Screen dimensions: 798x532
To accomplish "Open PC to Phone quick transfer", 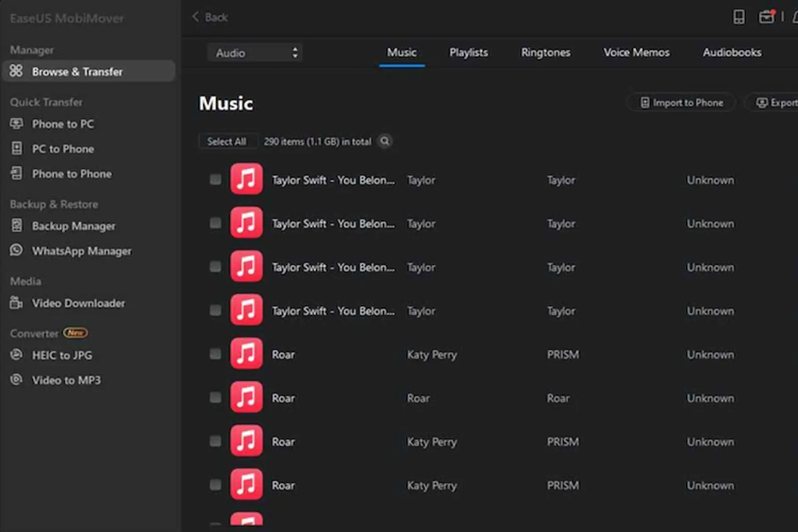I will click(63, 149).
